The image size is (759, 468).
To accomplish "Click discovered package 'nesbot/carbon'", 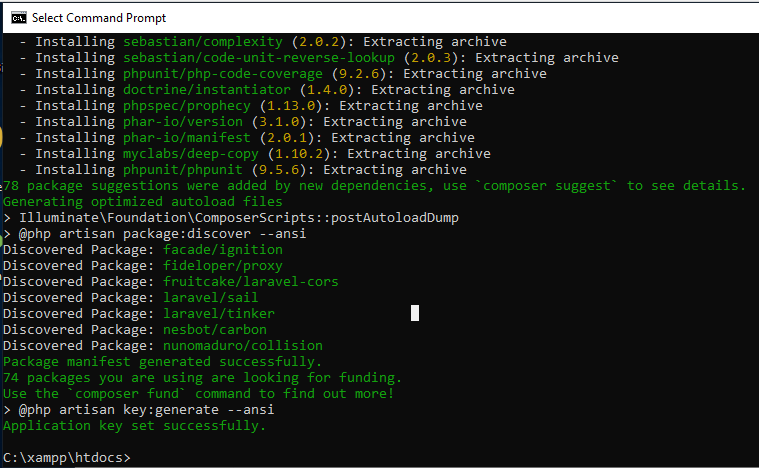I will 215,329.
